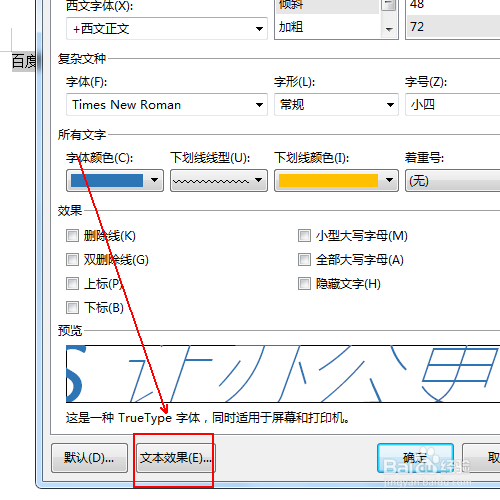This screenshot has height=500, width=500.
Task: Open the 字号 小四 size combo box
Action: click(x=453, y=105)
